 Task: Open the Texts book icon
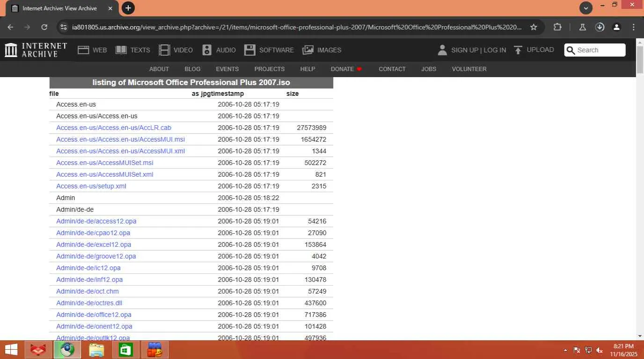point(121,50)
